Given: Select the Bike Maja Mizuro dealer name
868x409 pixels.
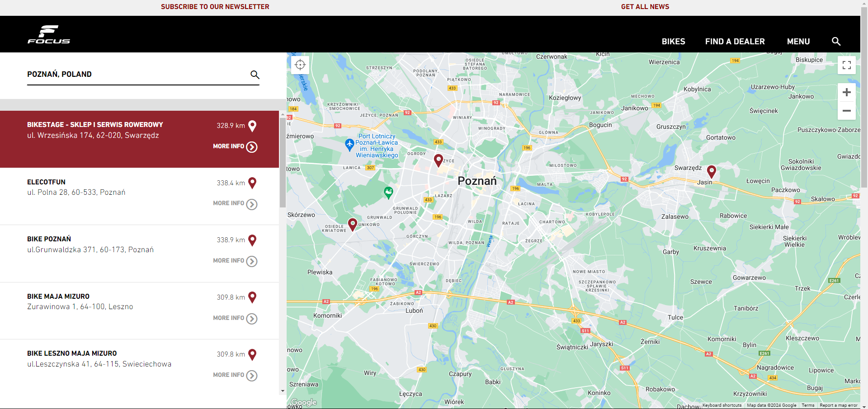Looking at the screenshot, I should [58, 296].
